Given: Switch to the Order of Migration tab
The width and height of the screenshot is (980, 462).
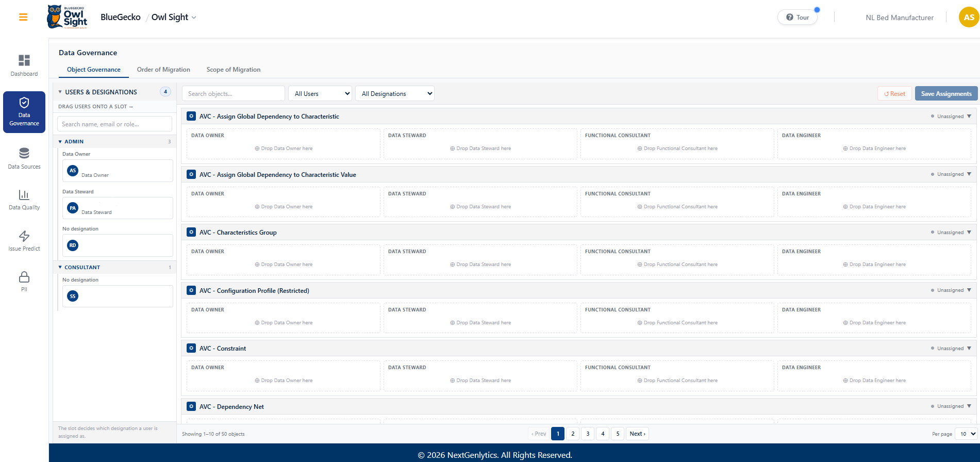Looking at the screenshot, I should coord(163,70).
